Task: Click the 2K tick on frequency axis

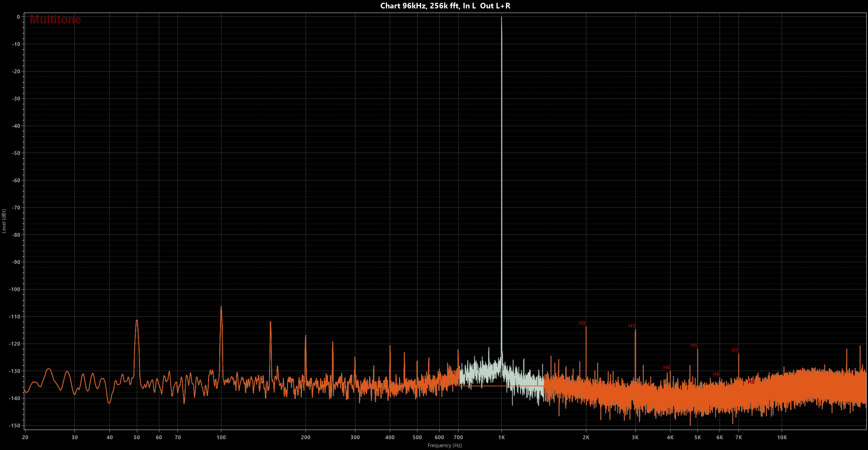Action: click(x=586, y=437)
